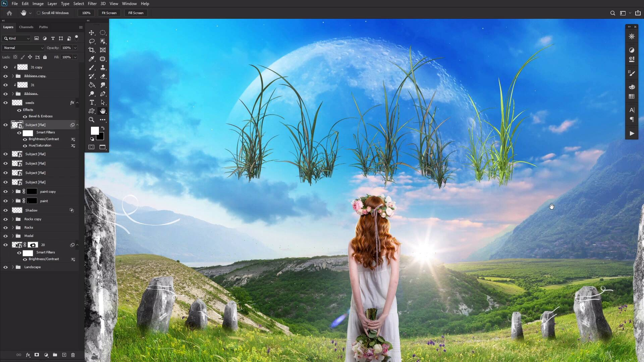Select the Horizontal Type tool
The image size is (644, 362).
pyautogui.click(x=92, y=102)
